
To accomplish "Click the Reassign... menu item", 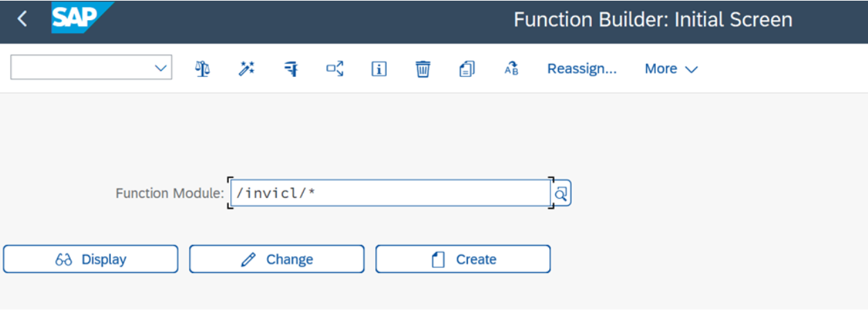I will (582, 69).
